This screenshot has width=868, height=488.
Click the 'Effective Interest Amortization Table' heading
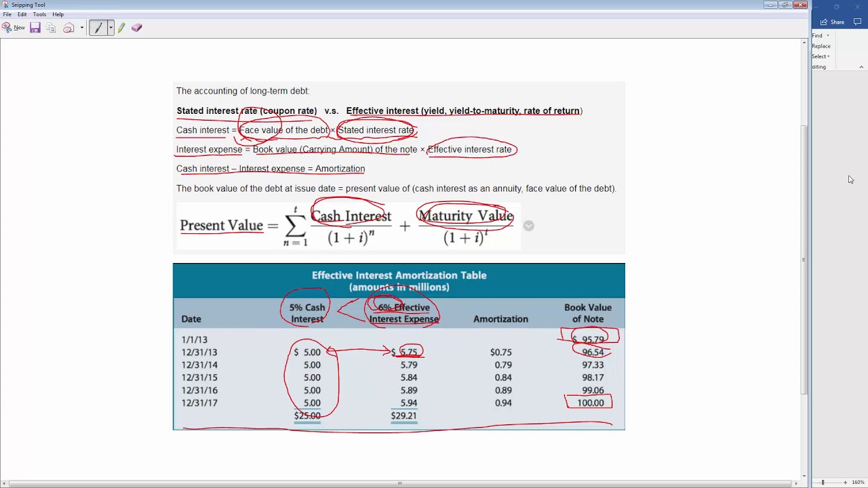pyautogui.click(x=399, y=275)
